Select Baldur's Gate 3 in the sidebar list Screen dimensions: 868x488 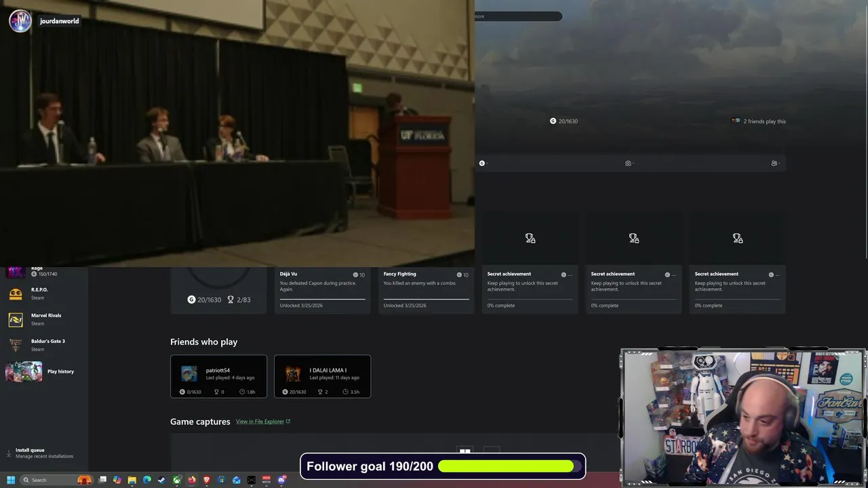coord(44,345)
